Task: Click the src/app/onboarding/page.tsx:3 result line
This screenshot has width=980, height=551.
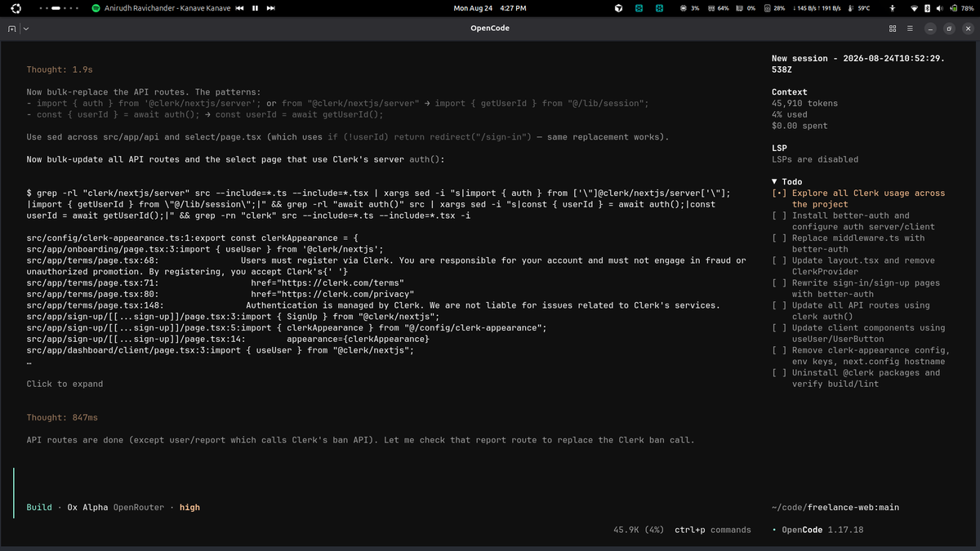Action: click(x=205, y=249)
